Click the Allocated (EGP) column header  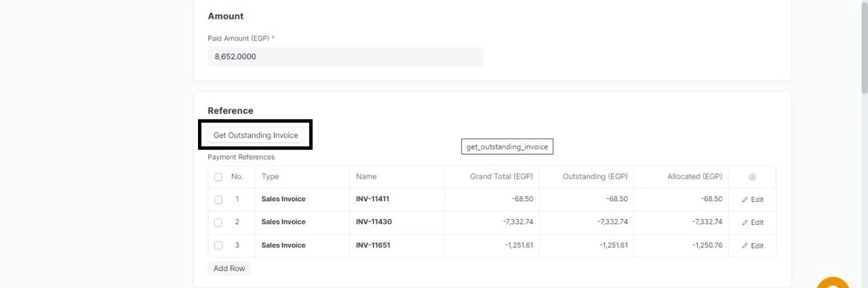point(682,177)
